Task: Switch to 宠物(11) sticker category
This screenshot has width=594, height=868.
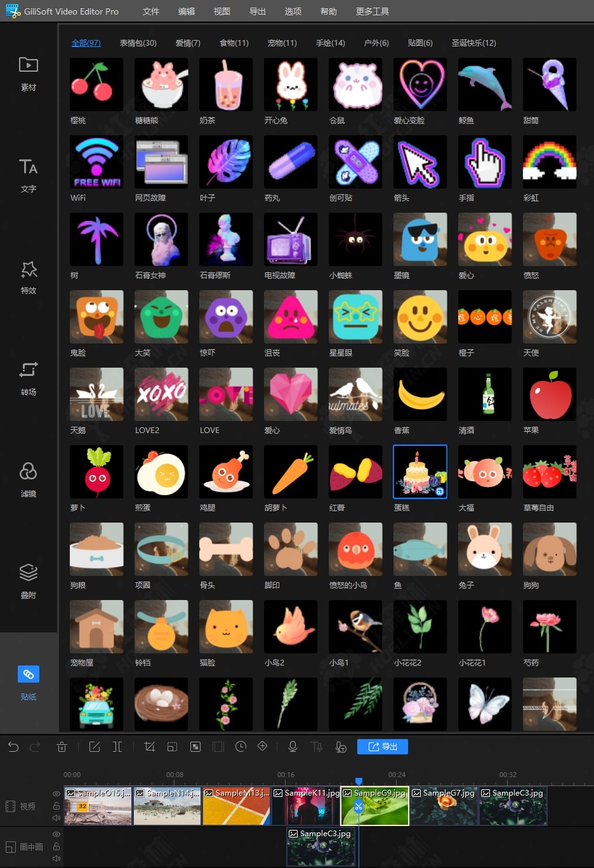Action: pos(282,43)
